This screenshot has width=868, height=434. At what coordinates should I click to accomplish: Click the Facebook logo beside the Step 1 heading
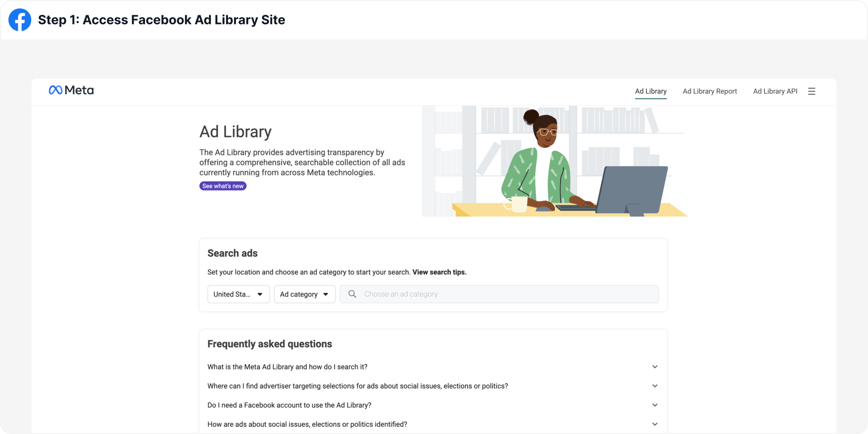click(19, 20)
